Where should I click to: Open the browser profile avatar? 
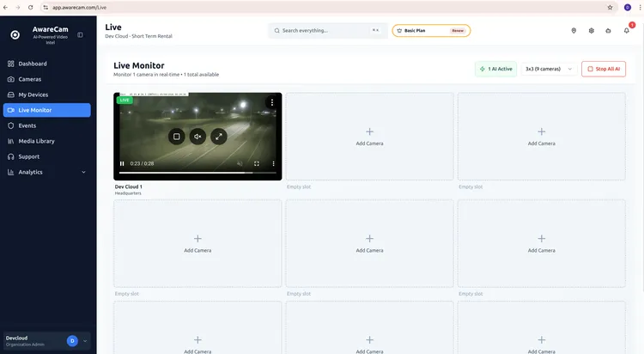[628, 8]
